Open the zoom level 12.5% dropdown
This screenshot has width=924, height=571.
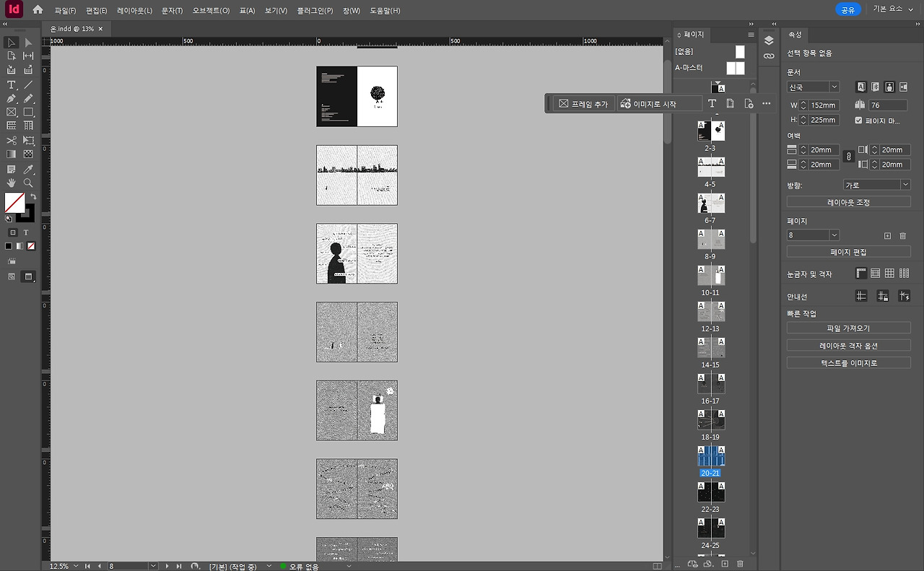tap(74, 567)
